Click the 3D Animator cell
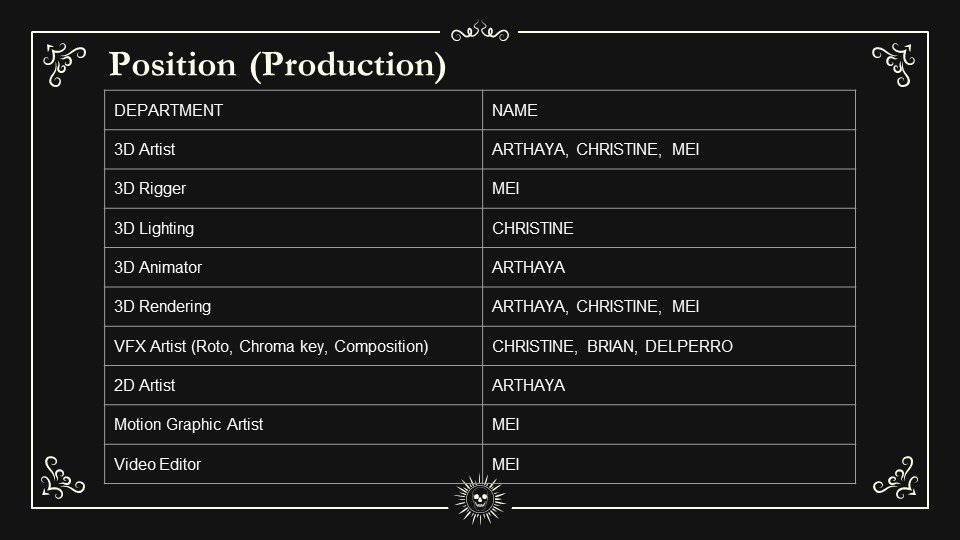The height and width of the screenshot is (540, 960). click(293, 268)
